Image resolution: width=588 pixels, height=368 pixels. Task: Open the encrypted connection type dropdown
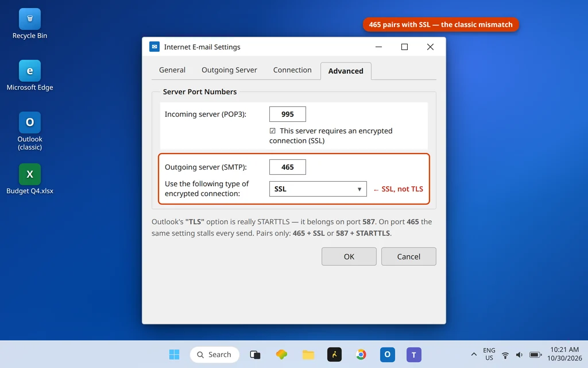point(318,189)
